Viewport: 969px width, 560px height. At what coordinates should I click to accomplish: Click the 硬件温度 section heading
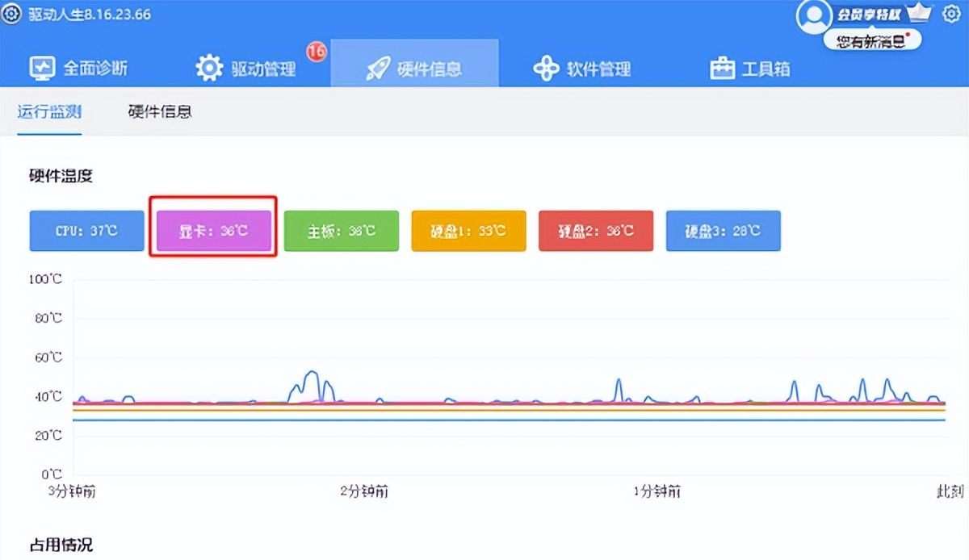[x=61, y=176]
